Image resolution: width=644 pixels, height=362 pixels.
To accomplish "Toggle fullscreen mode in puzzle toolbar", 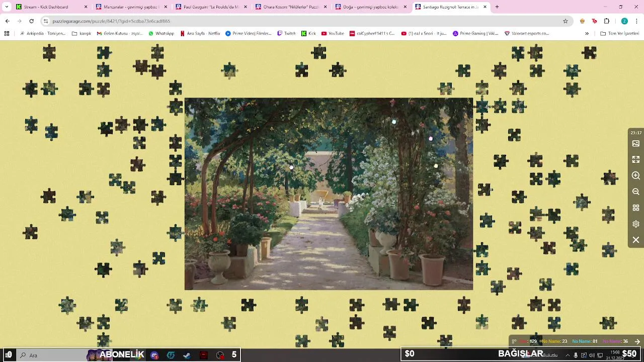I will [x=636, y=159].
